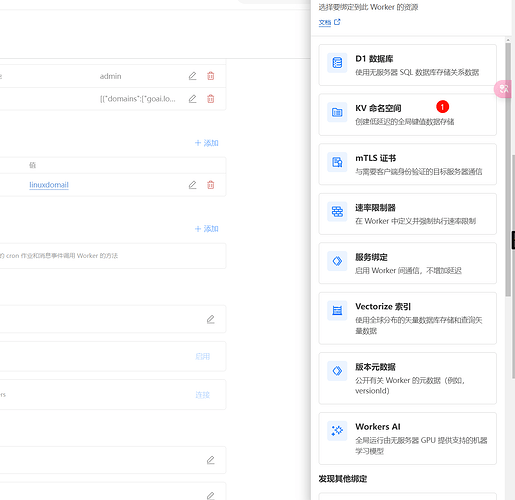Image resolution: width=515 pixels, height=500 pixels.
Task: Pick the 速率限制器 rate limiter icon
Action: click(337, 212)
